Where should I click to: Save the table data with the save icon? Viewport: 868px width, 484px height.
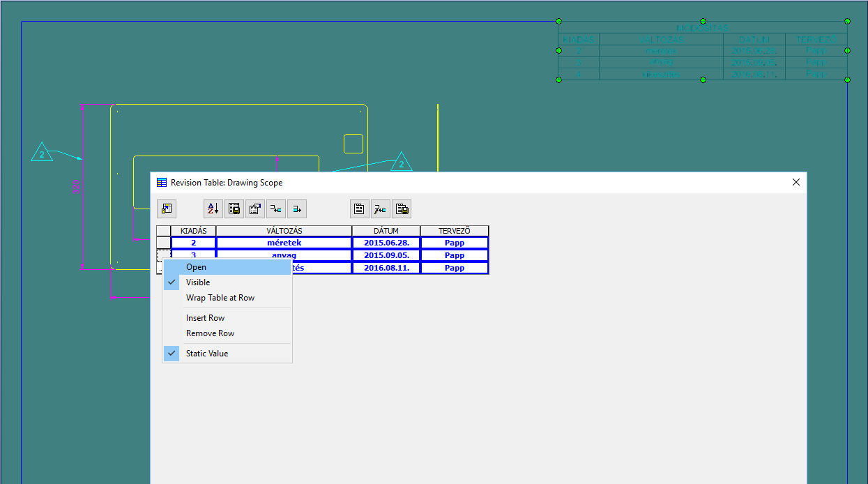tap(234, 209)
